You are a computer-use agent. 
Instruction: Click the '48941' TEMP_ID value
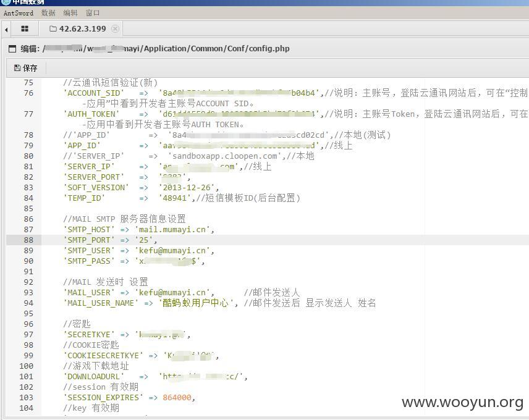[x=175, y=198]
